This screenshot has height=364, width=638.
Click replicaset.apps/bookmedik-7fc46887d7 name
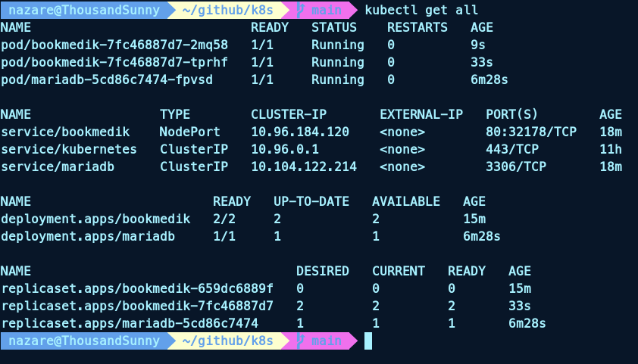[x=137, y=306]
